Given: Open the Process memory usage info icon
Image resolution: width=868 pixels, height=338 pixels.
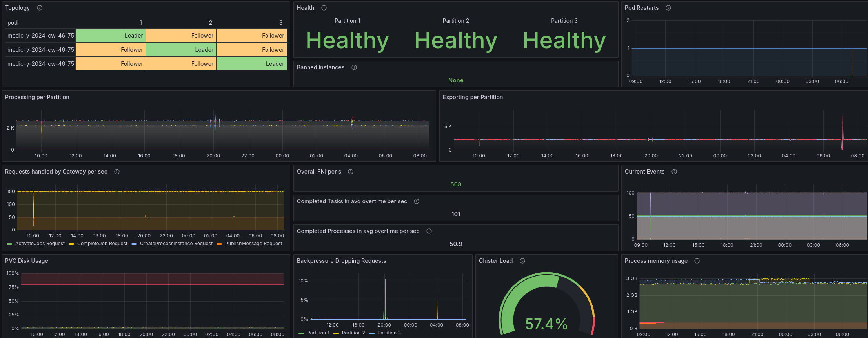Looking at the screenshot, I should (x=697, y=261).
